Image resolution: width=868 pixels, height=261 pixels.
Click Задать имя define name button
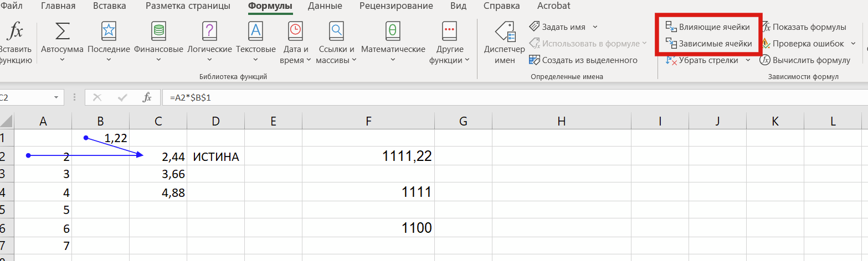coord(558,27)
